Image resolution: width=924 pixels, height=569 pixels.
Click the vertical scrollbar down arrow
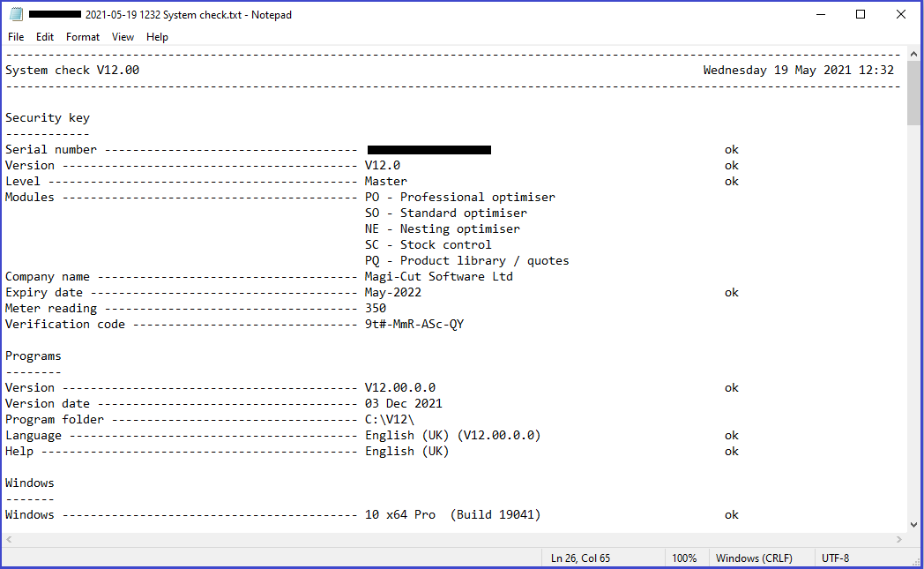click(913, 524)
